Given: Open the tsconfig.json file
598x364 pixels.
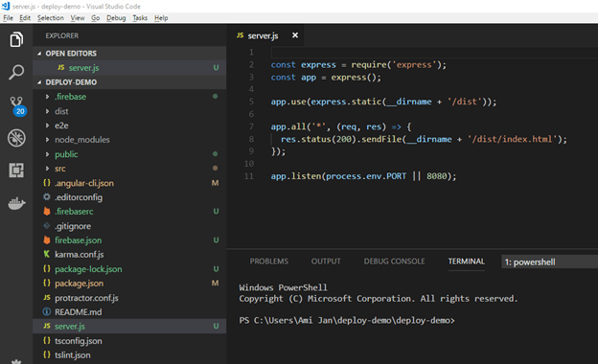Looking at the screenshot, I should pyautogui.click(x=129, y=341).
